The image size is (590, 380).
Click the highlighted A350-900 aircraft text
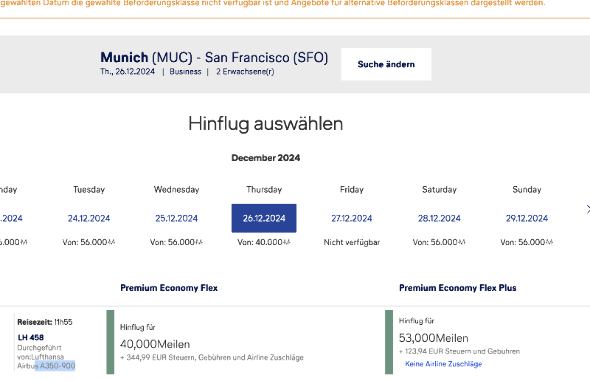[58, 366]
